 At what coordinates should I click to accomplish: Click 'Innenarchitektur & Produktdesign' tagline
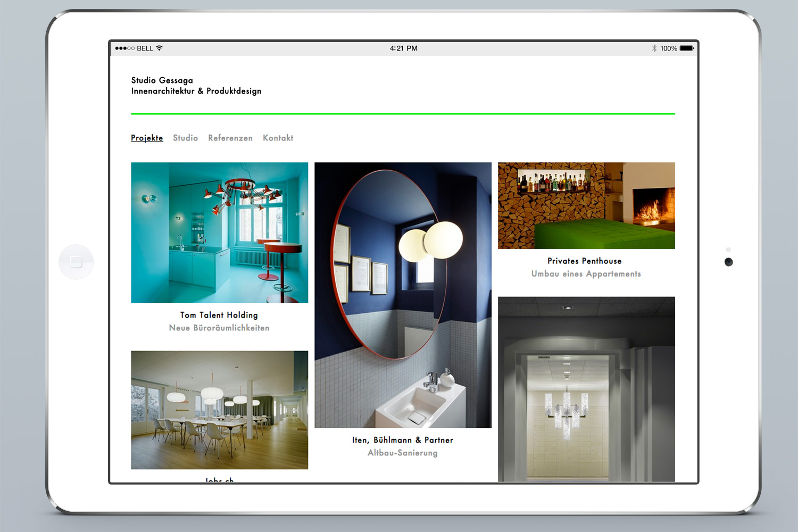click(196, 91)
